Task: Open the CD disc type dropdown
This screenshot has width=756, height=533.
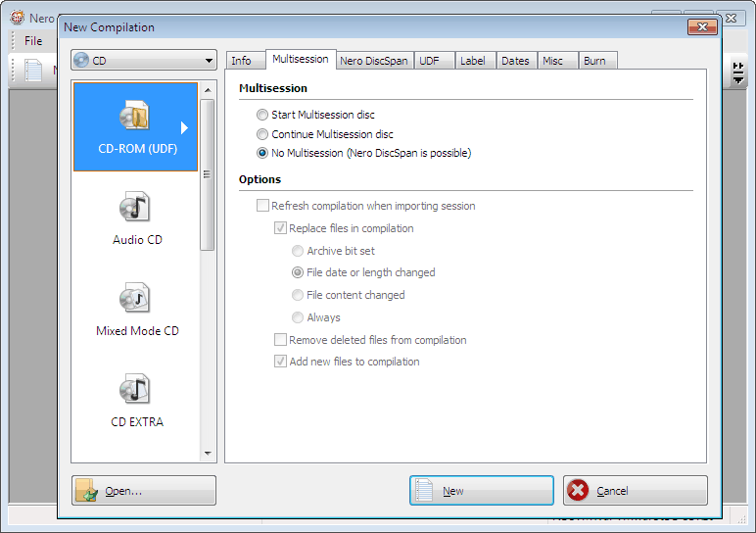Action: 144,61
